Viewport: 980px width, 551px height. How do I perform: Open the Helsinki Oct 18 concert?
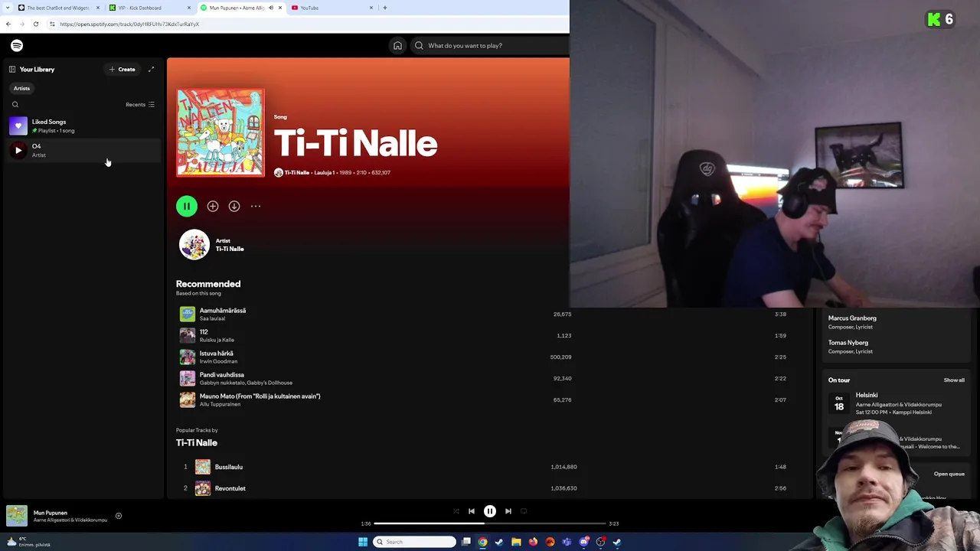[895, 403]
